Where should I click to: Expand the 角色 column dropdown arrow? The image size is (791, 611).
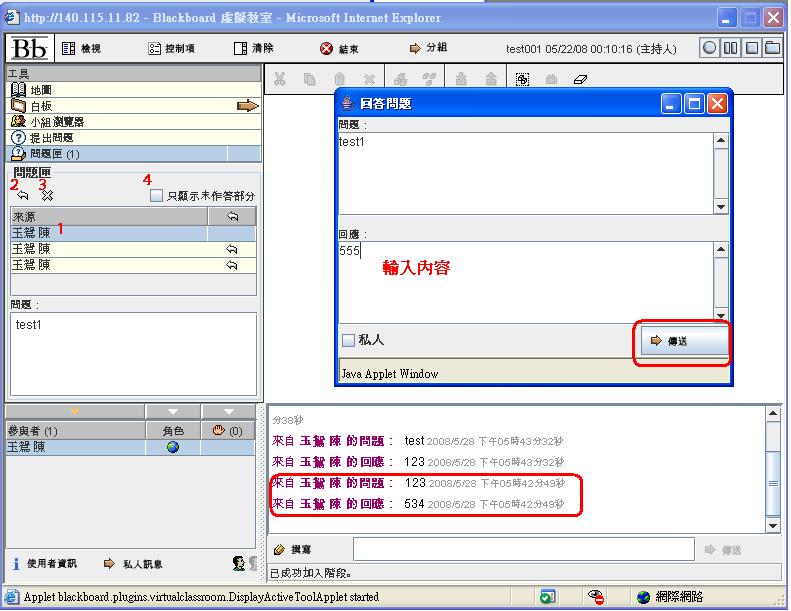point(172,411)
